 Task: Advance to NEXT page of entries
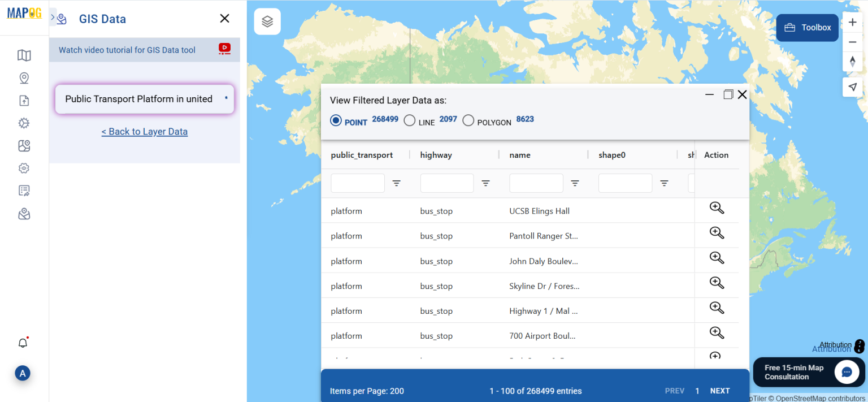tap(720, 391)
